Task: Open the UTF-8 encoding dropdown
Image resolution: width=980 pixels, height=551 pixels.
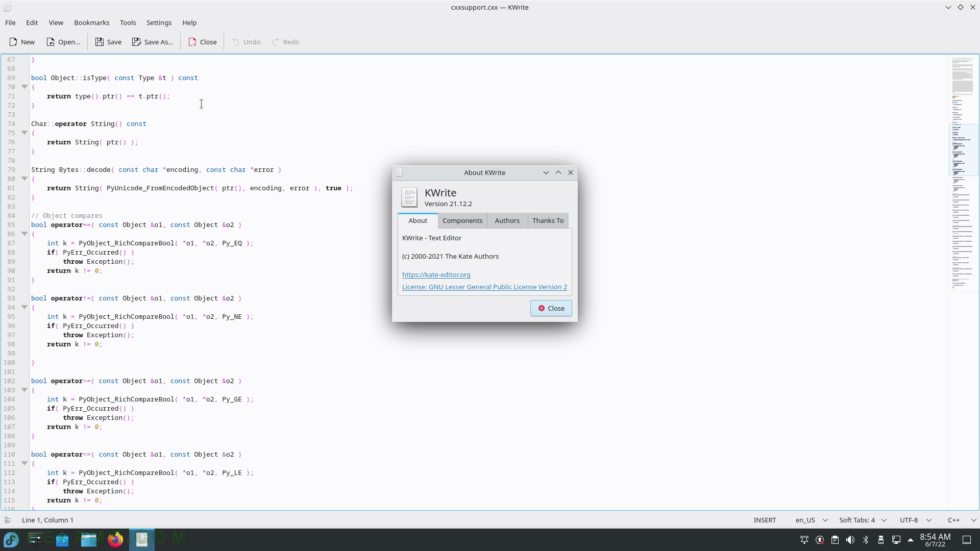Action: click(916, 520)
